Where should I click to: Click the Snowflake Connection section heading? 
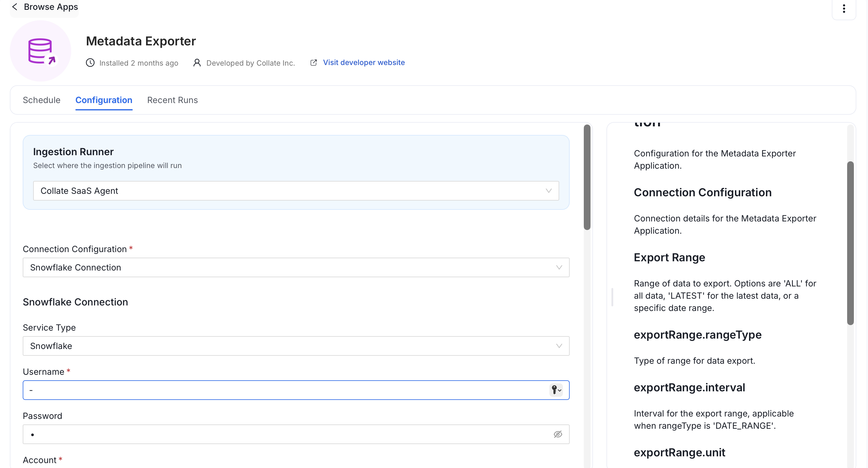coord(76,302)
